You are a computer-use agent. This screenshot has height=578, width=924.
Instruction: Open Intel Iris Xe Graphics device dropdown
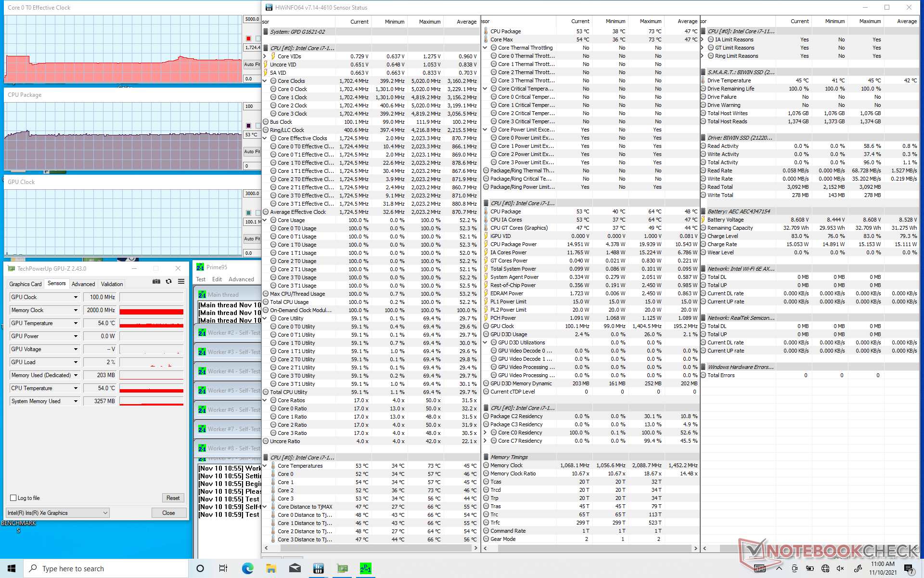tap(58, 513)
